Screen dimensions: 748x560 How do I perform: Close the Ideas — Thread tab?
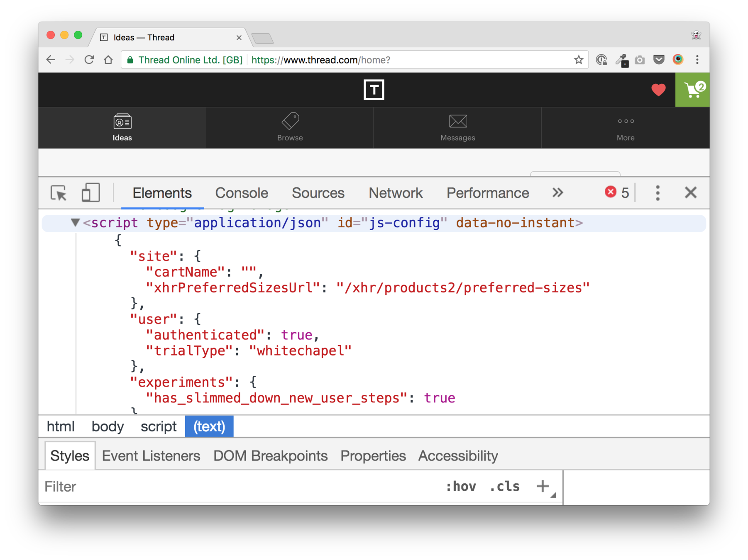click(x=239, y=38)
